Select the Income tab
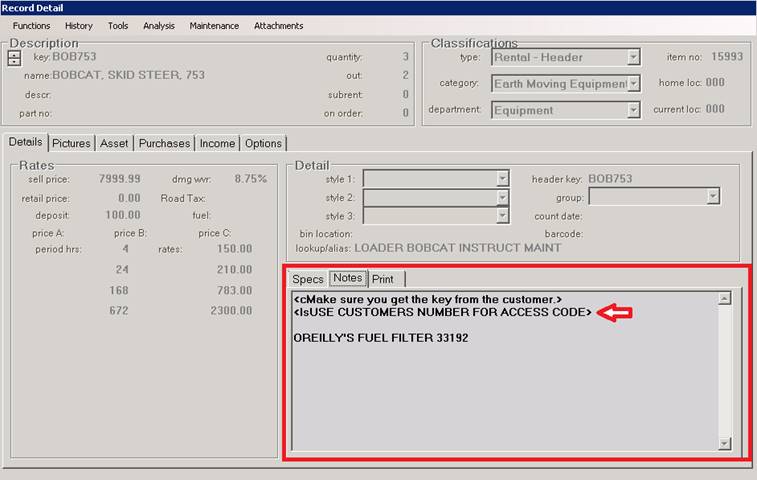 coord(217,144)
